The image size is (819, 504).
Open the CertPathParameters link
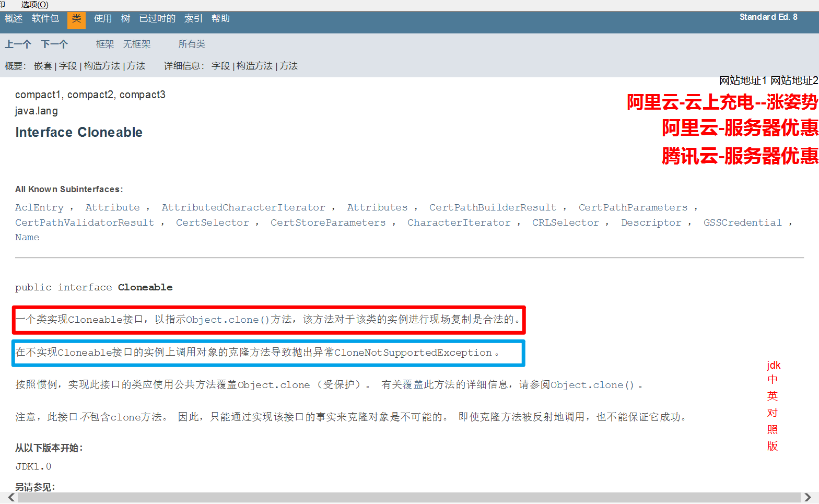[633, 207]
